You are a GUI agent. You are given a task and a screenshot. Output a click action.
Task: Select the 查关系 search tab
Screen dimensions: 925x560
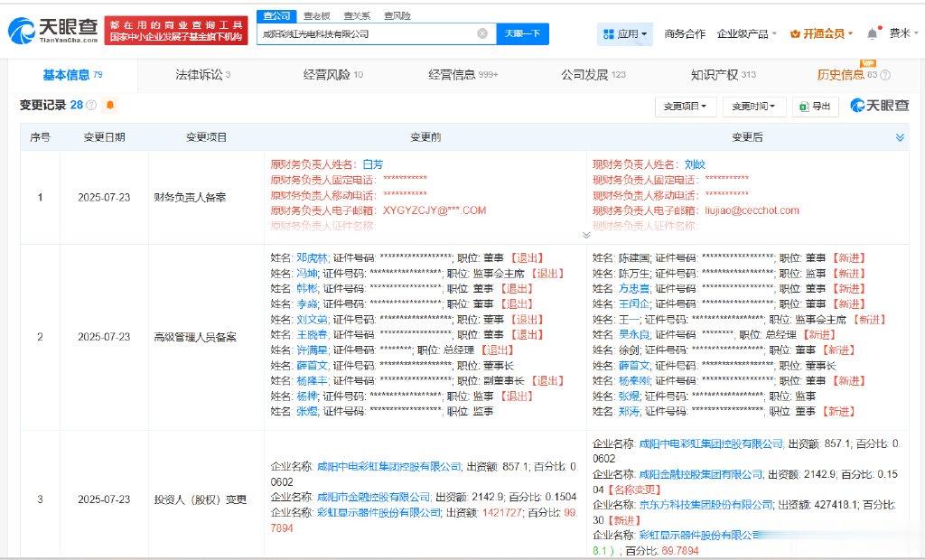point(358,16)
